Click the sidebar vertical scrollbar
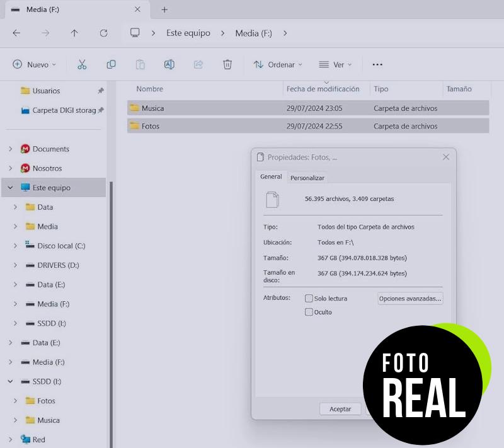 [x=112, y=313]
